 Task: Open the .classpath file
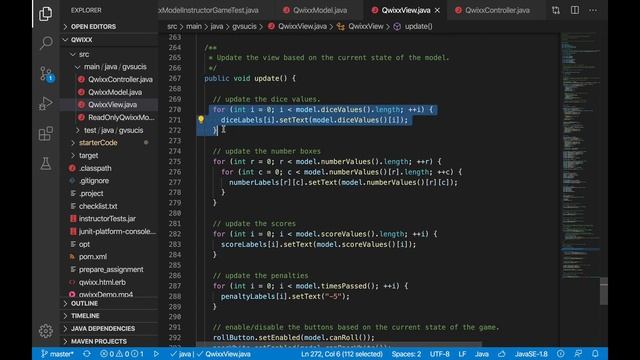click(95, 168)
